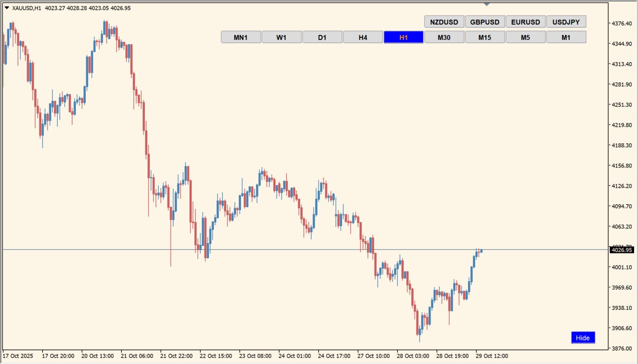
Task: Open the NZDUSD chart
Action: coord(443,21)
